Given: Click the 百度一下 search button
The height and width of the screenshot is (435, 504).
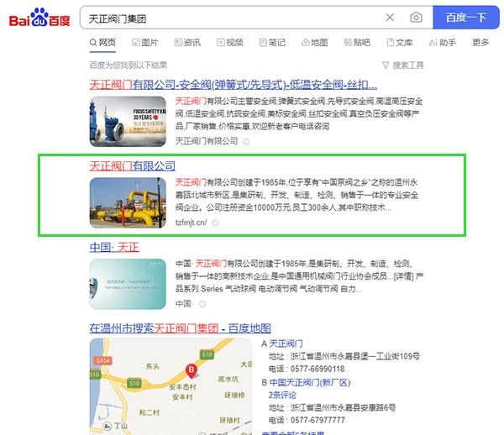Looking at the screenshot, I should click(465, 18).
